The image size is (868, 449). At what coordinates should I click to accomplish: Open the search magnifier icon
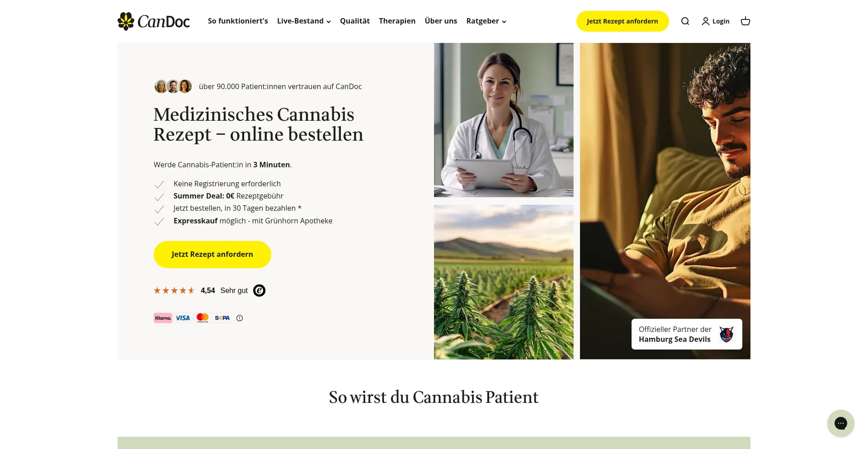pos(685,21)
